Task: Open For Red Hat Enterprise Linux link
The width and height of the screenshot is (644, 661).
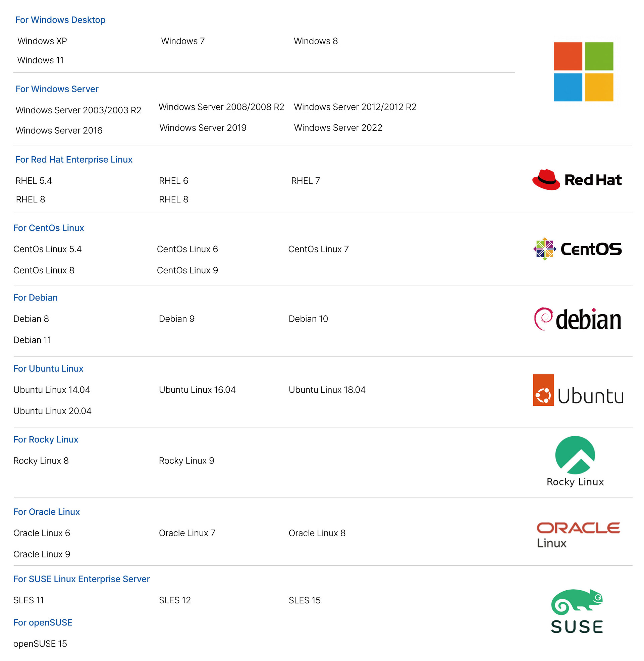Action: click(x=74, y=160)
